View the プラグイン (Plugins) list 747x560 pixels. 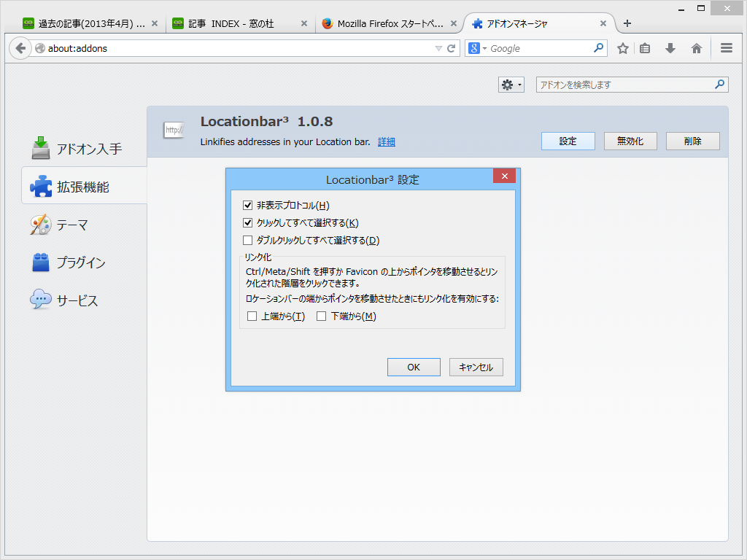click(73, 262)
